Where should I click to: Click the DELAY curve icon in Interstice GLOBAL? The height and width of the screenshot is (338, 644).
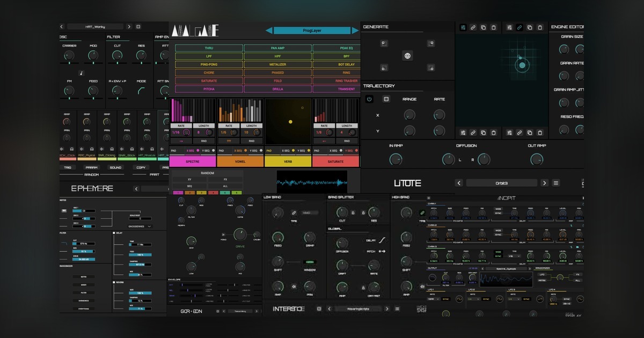coord(383,240)
